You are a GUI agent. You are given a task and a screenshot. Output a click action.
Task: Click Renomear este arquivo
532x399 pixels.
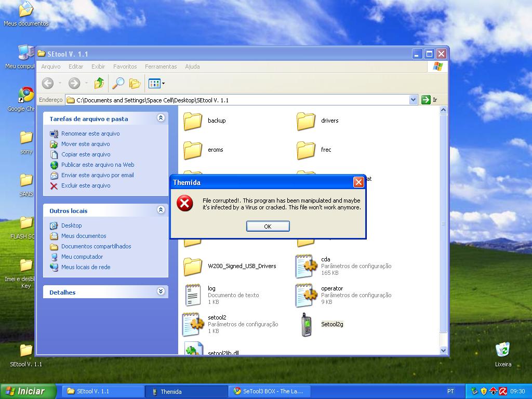click(x=90, y=134)
